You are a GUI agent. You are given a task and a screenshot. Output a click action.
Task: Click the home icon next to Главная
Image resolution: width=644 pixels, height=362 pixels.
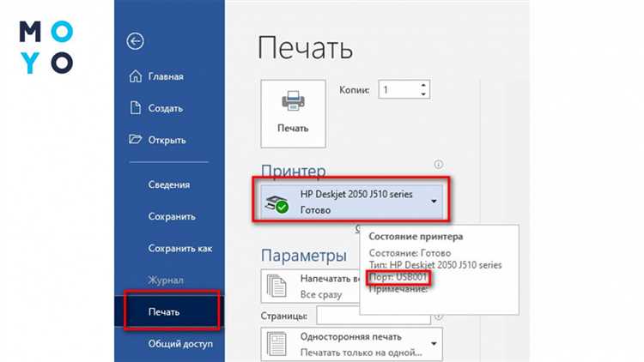(135, 77)
